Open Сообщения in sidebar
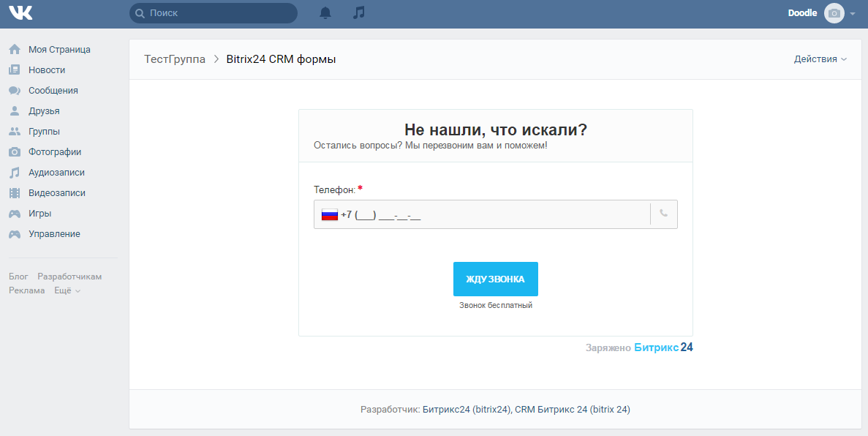Screen dimensions: 868x436 point(53,90)
